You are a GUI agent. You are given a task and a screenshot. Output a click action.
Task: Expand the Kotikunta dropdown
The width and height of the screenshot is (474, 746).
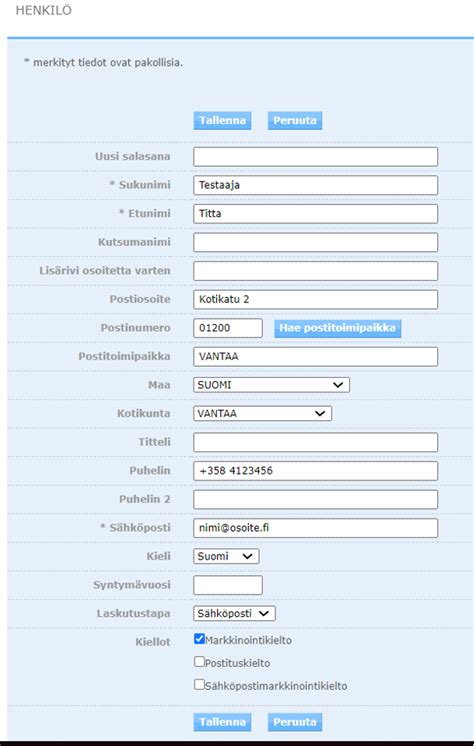[262, 413]
